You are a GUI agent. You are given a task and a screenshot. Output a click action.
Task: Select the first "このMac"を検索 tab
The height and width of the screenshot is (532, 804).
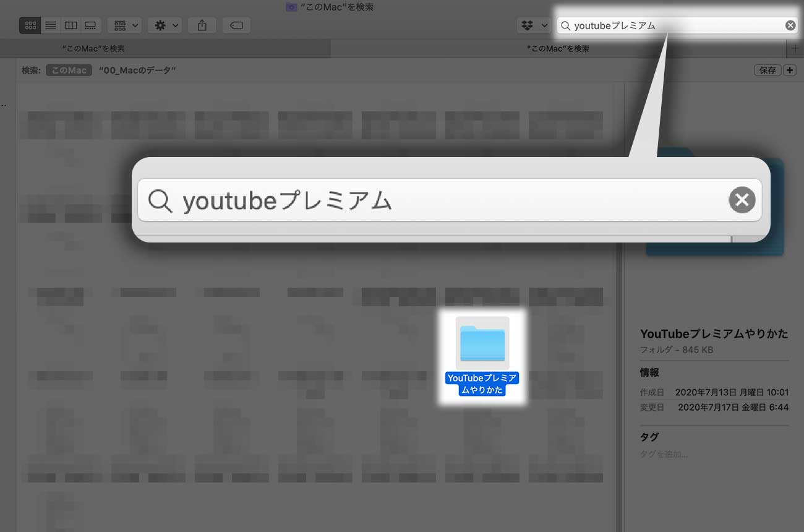coord(165,48)
